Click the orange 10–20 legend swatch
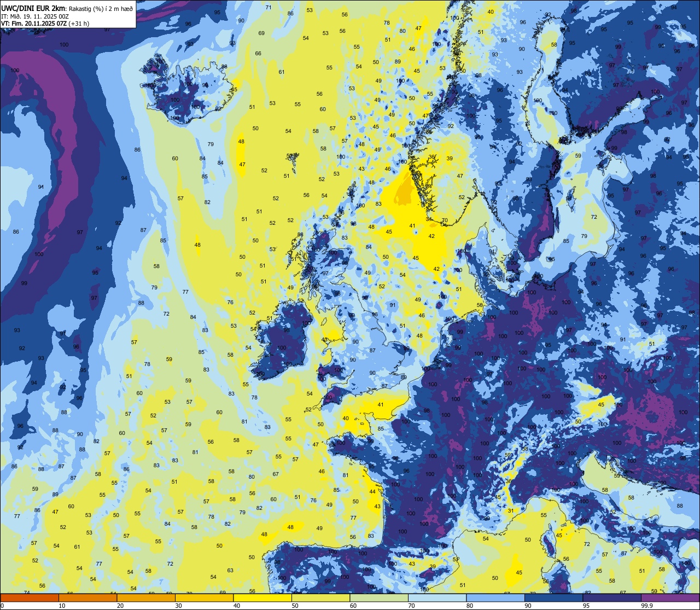Screen dimensions: 700x610 point(87,597)
